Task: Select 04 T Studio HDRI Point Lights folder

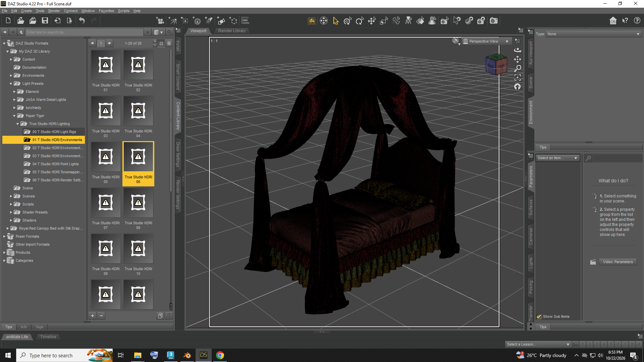Action: tap(55, 164)
